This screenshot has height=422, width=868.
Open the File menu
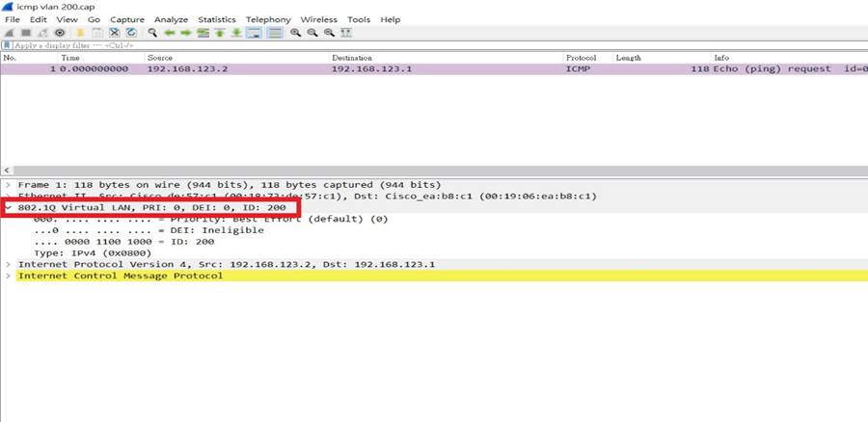coord(13,19)
